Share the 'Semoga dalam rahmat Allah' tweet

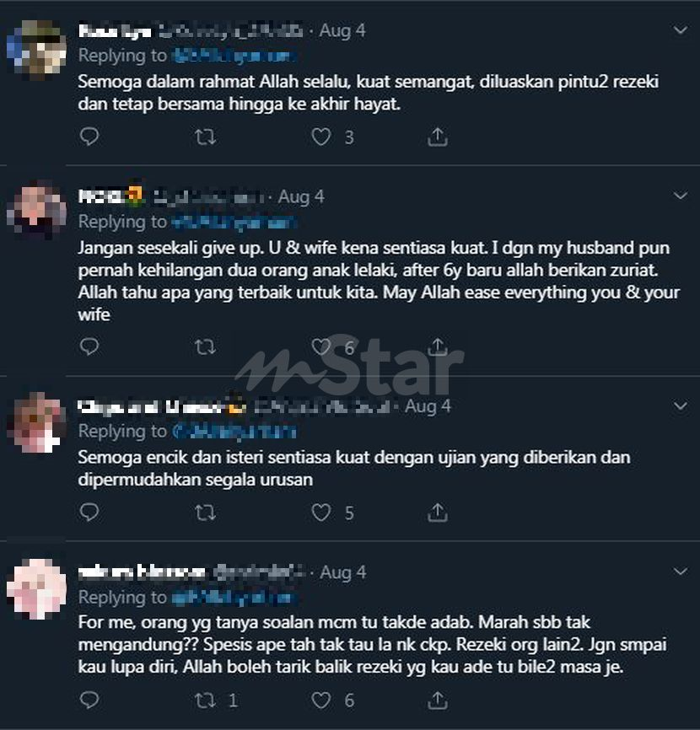pyautogui.click(x=438, y=137)
